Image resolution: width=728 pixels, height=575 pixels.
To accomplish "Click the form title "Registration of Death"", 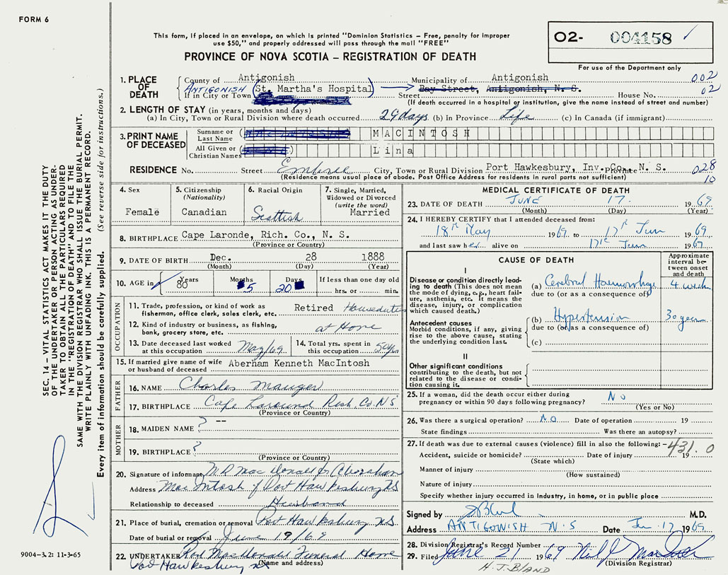I will pyautogui.click(x=330, y=57).
